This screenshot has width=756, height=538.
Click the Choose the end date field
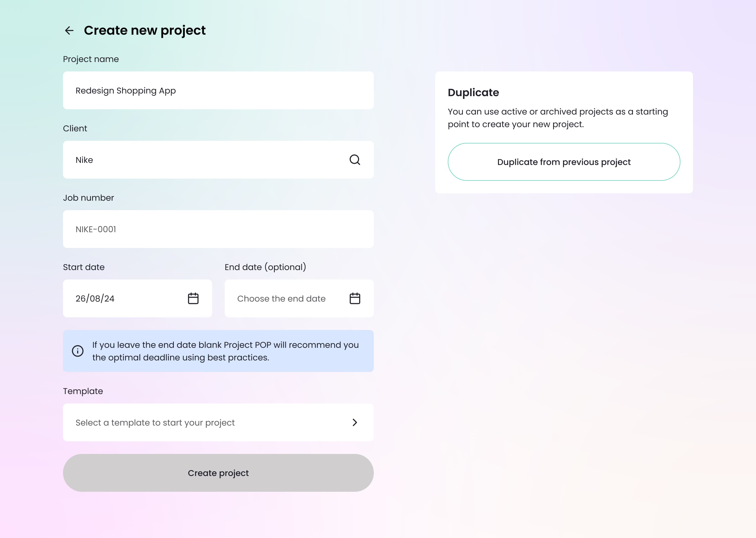coord(281,298)
